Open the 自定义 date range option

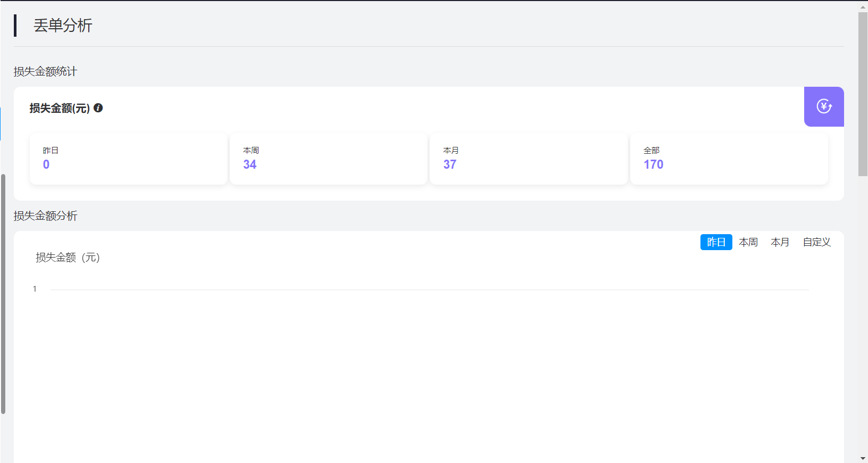pos(816,242)
